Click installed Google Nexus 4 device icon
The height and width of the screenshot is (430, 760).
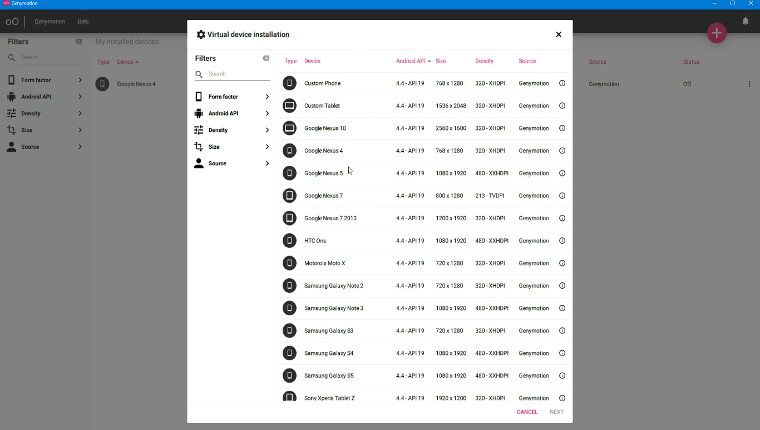pos(102,84)
